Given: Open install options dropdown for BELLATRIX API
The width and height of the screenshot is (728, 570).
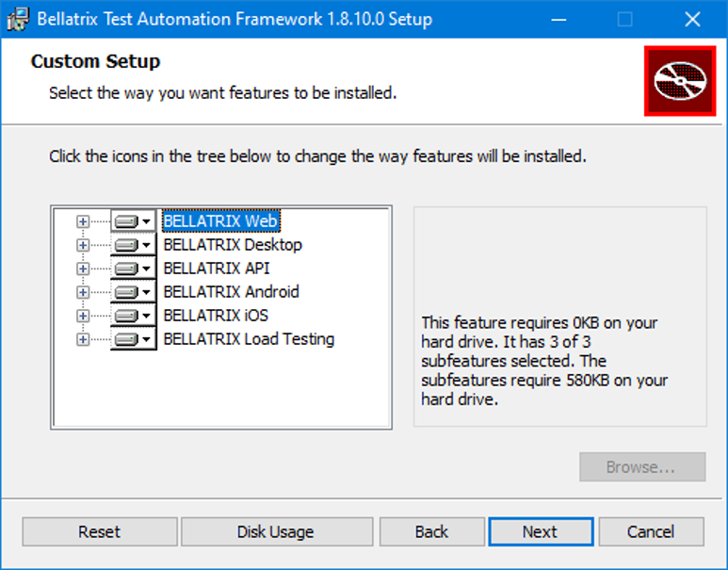Looking at the screenshot, I should pos(133,269).
